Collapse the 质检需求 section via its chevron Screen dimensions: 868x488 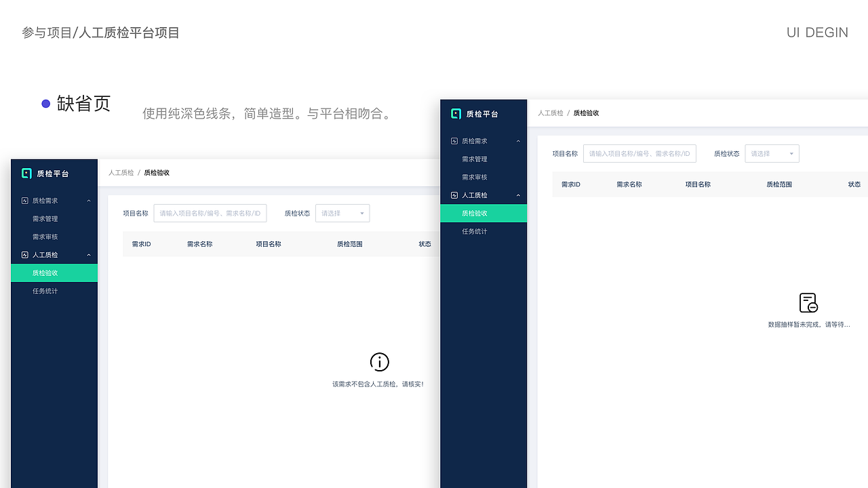click(x=88, y=200)
